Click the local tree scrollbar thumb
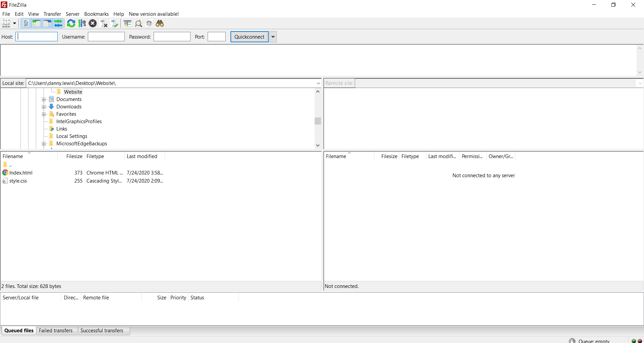The height and width of the screenshot is (343, 644). point(318,121)
